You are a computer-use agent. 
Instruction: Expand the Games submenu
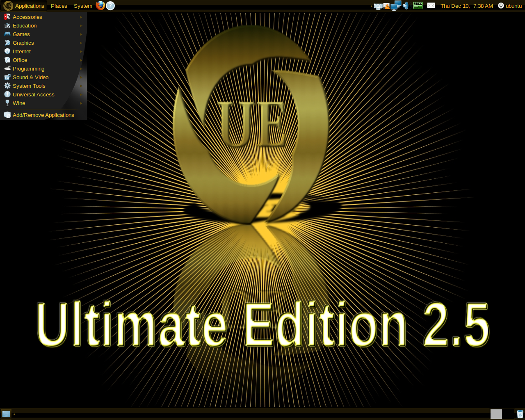tap(43, 34)
